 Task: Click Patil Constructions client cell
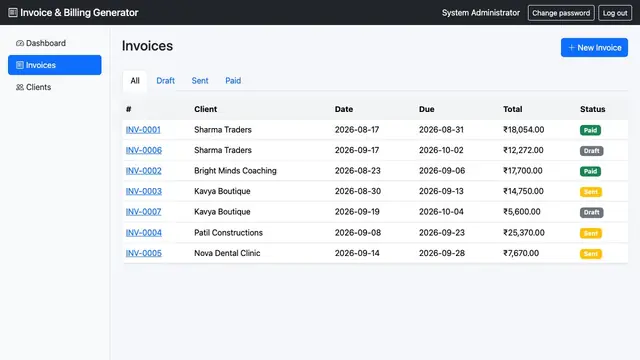coord(228,232)
